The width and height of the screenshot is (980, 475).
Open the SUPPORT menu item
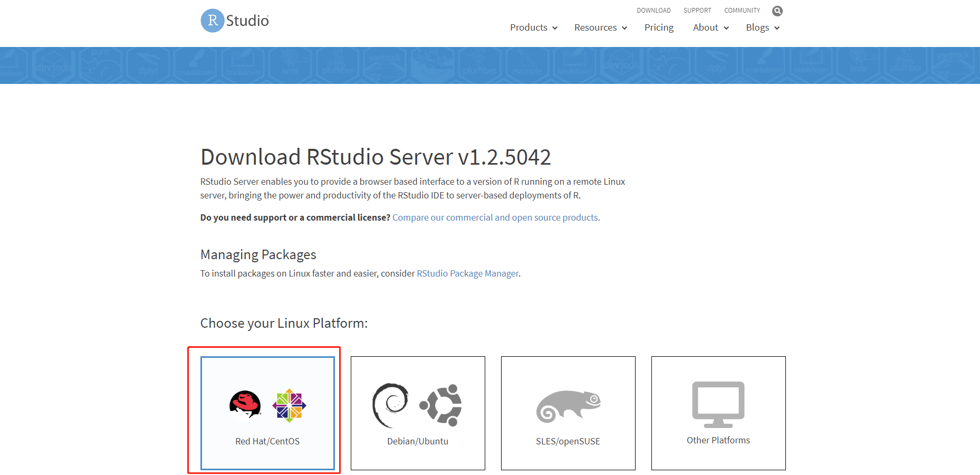pyautogui.click(x=697, y=10)
